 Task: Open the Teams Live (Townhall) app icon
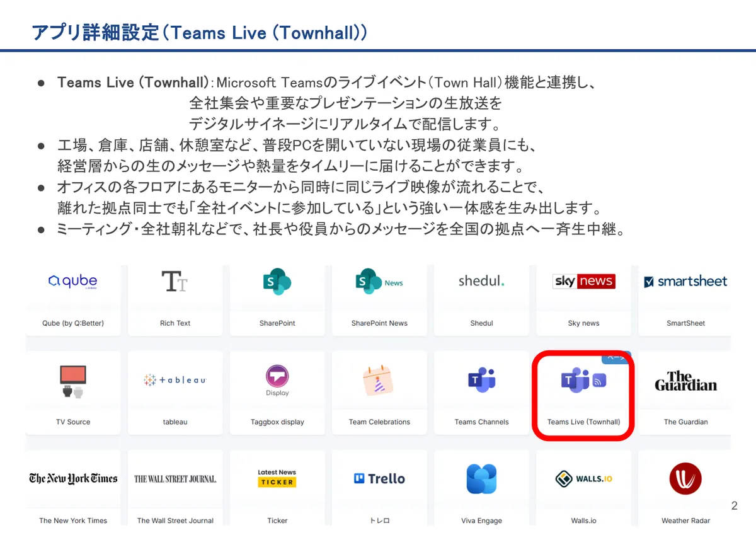[583, 380]
